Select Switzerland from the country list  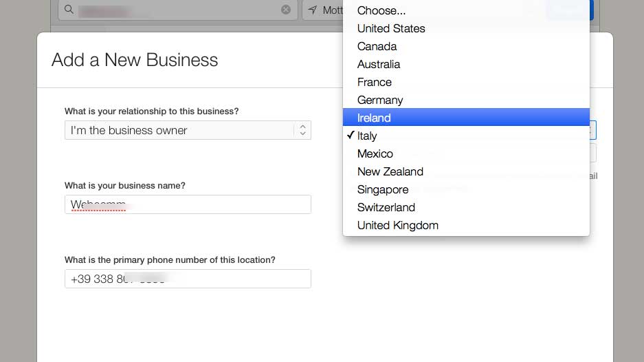click(386, 207)
